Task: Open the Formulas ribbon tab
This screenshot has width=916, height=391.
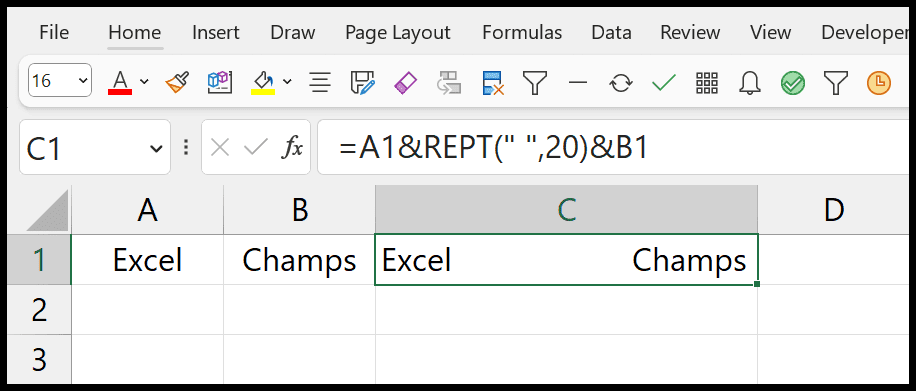Action: click(522, 33)
